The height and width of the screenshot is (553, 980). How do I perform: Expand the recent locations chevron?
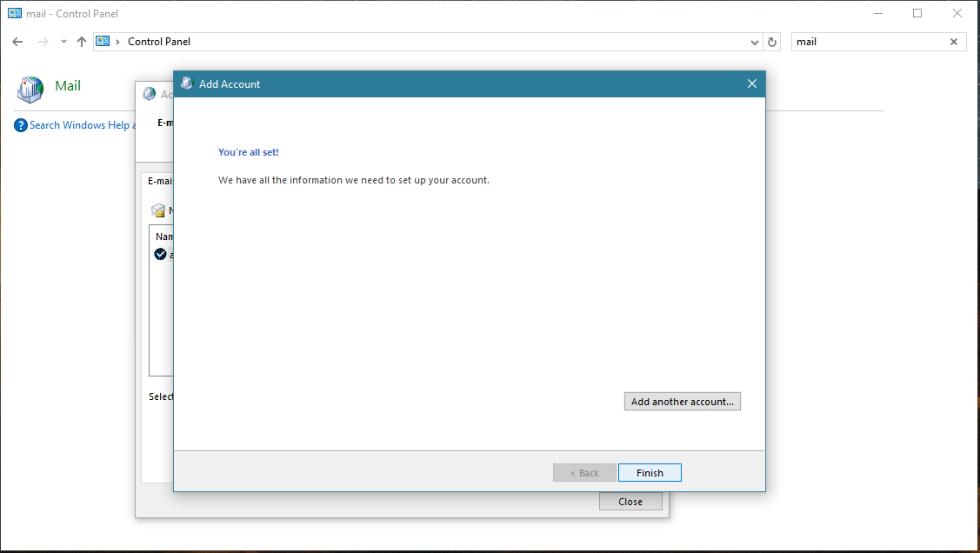point(63,42)
